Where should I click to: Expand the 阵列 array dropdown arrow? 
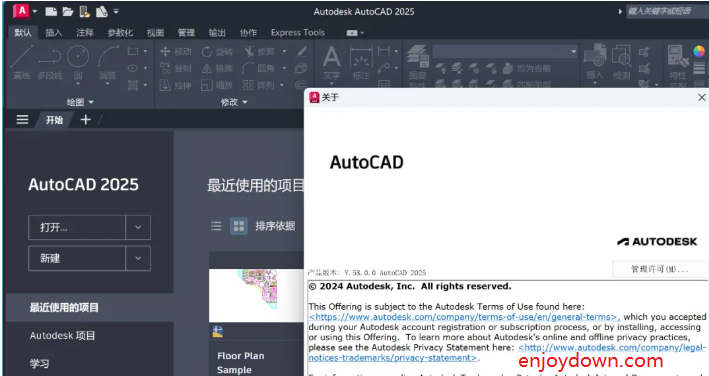[x=282, y=85]
